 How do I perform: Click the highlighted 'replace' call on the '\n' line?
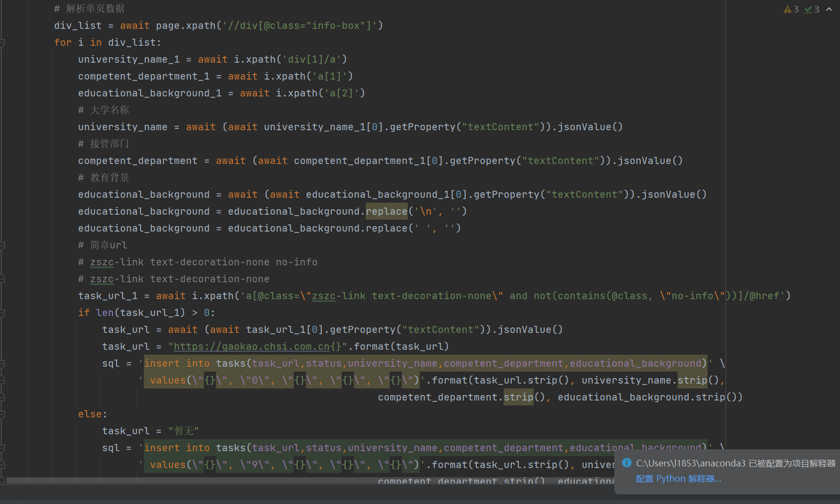tap(386, 211)
